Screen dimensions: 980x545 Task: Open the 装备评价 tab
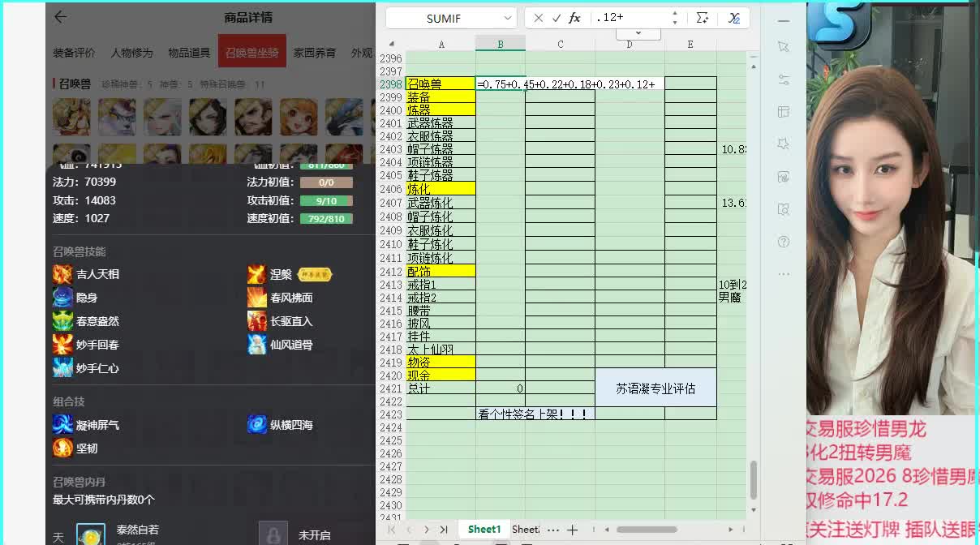point(74,53)
